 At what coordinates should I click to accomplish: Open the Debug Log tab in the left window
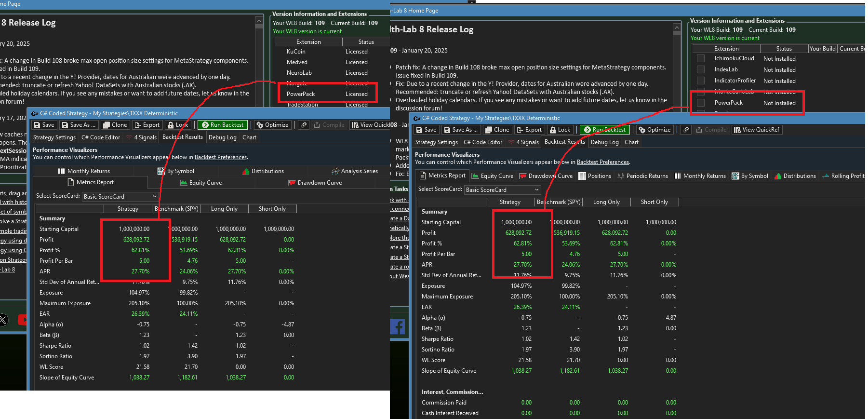(x=223, y=137)
